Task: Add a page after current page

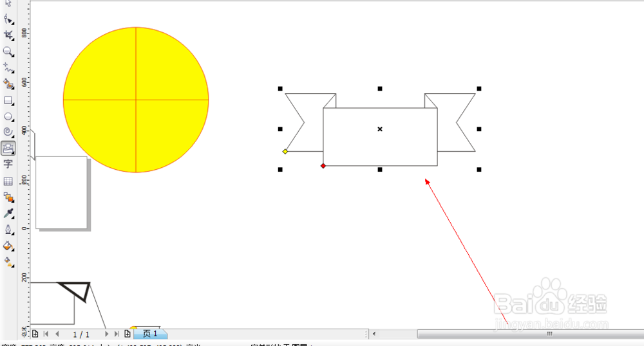Action: [128, 334]
